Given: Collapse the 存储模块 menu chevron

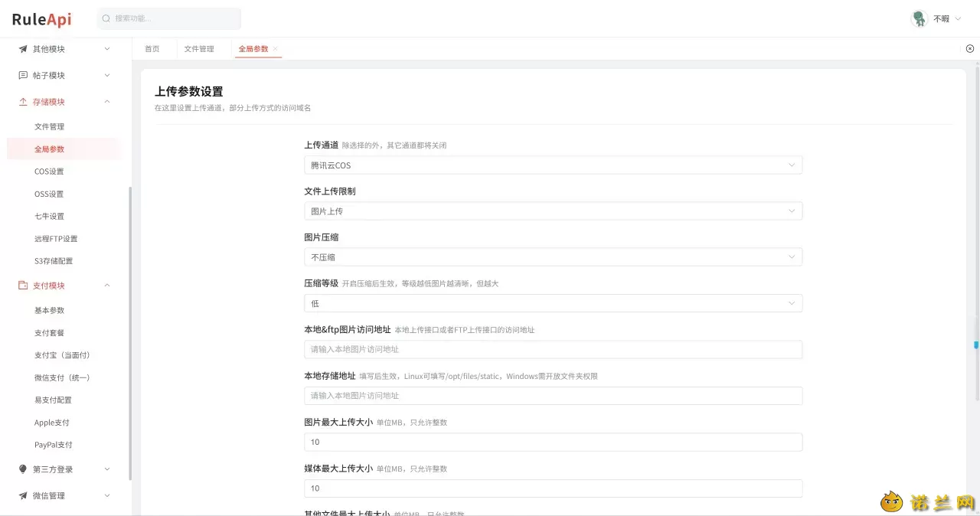Looking at the screenshot, I should tap(107, 102).
